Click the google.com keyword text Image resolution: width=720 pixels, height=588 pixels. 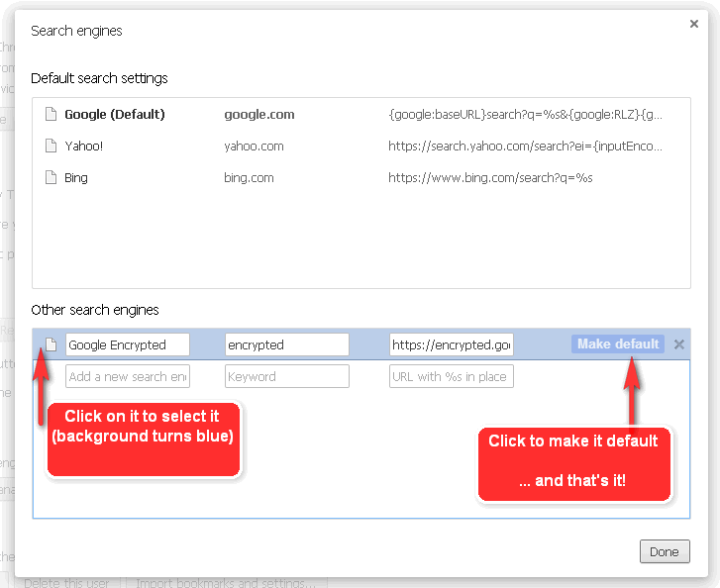[259, 115]
